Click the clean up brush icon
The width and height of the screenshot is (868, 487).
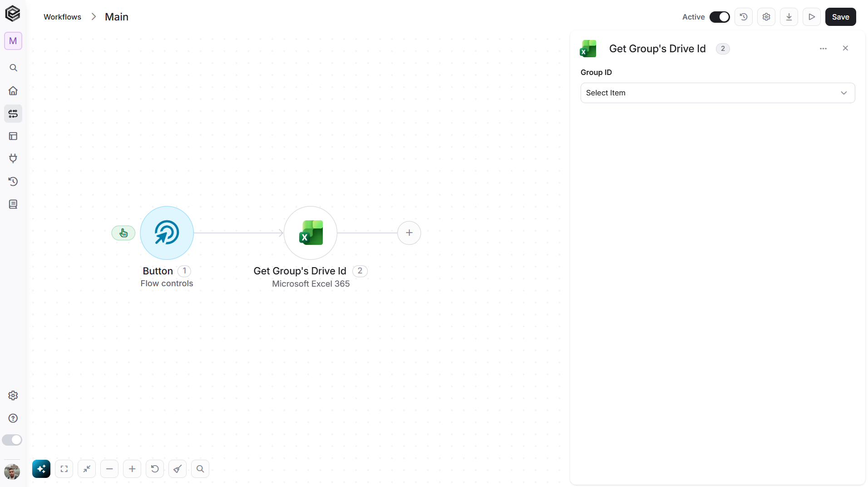(178, 469)
